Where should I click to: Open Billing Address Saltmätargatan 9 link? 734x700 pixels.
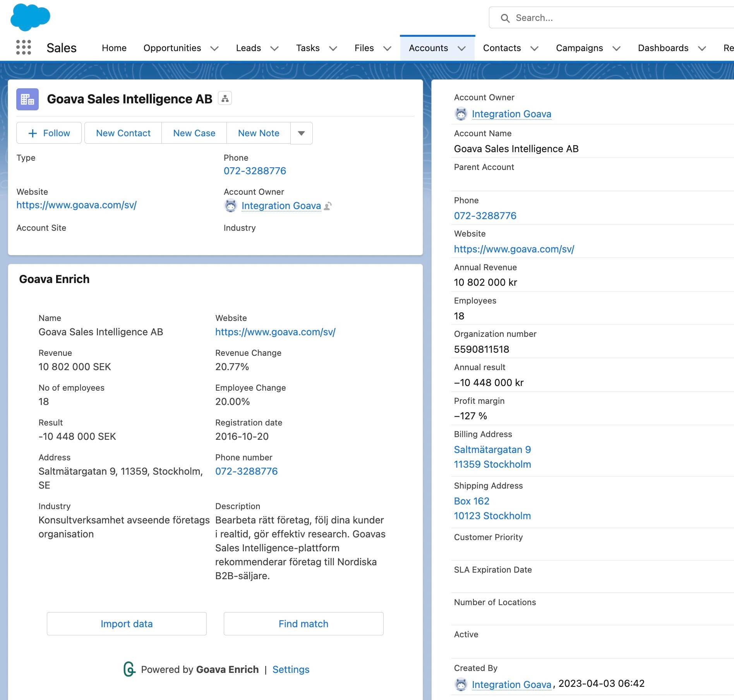(492, 450)
